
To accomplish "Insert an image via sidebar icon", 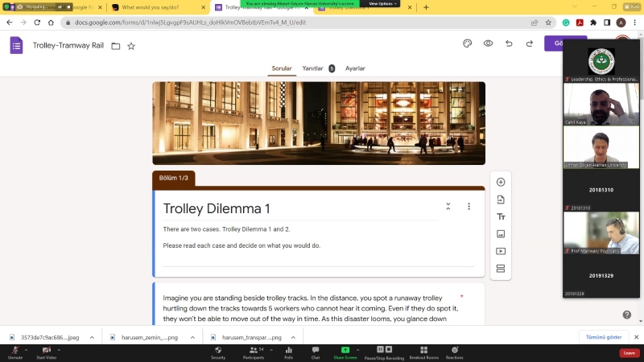I will [x=501, y=234].
